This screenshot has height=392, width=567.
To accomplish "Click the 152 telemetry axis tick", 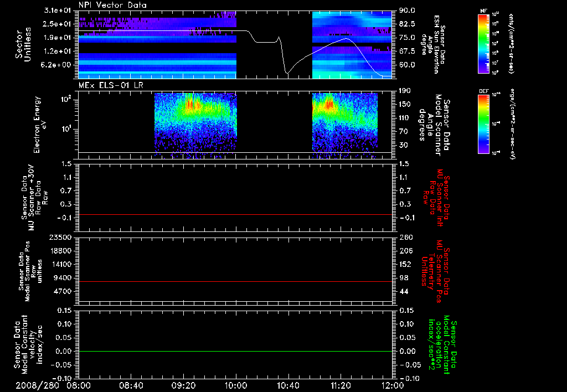I will click(405, 264).
